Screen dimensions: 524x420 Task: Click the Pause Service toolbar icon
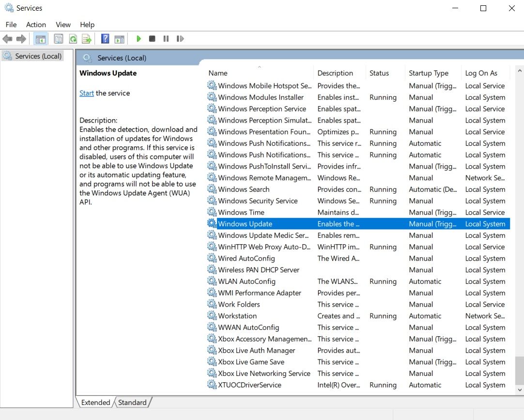click(x=166, y=39)
